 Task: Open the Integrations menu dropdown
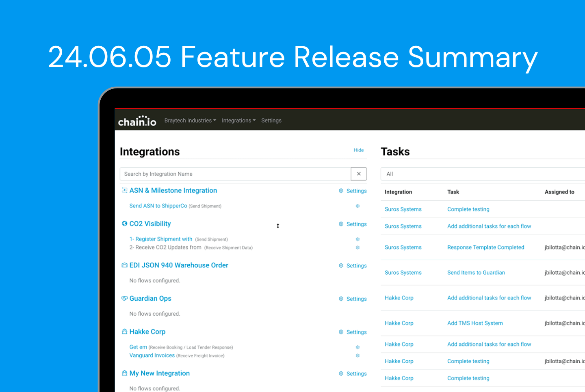click(x=238, y=121)
